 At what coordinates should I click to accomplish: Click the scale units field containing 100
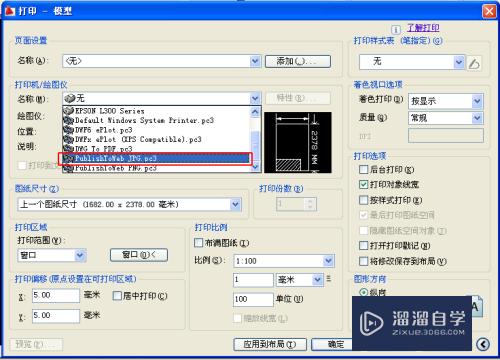253,299
